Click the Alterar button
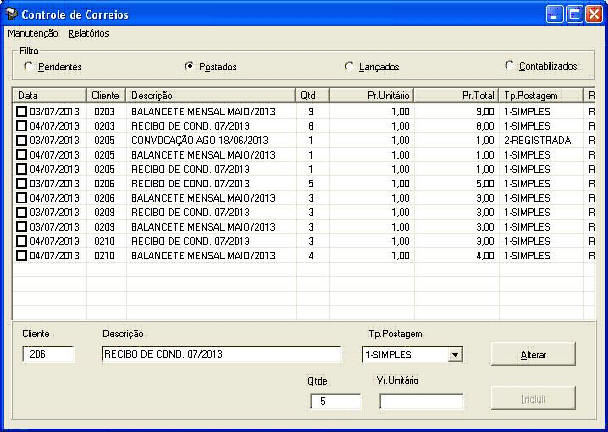The height and width of the screenshot is (432, 608). pyautogui.click(x=533, y=355)
